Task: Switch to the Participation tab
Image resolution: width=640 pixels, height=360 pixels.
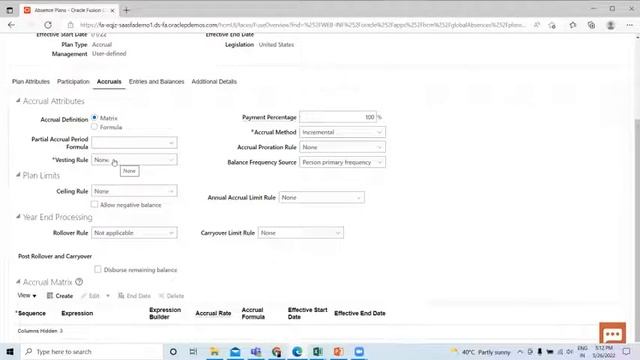Action: tap(73, 82)
